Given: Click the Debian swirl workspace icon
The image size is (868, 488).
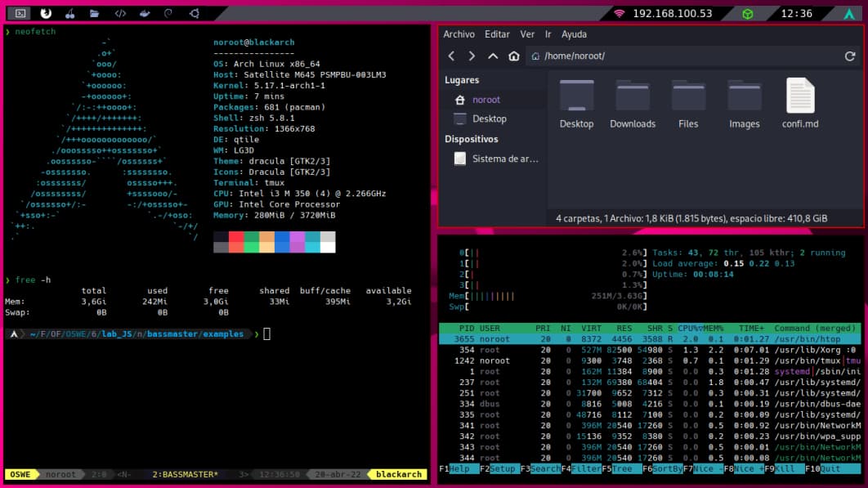Looking at the screenshot, I should (x=169, y=13).
